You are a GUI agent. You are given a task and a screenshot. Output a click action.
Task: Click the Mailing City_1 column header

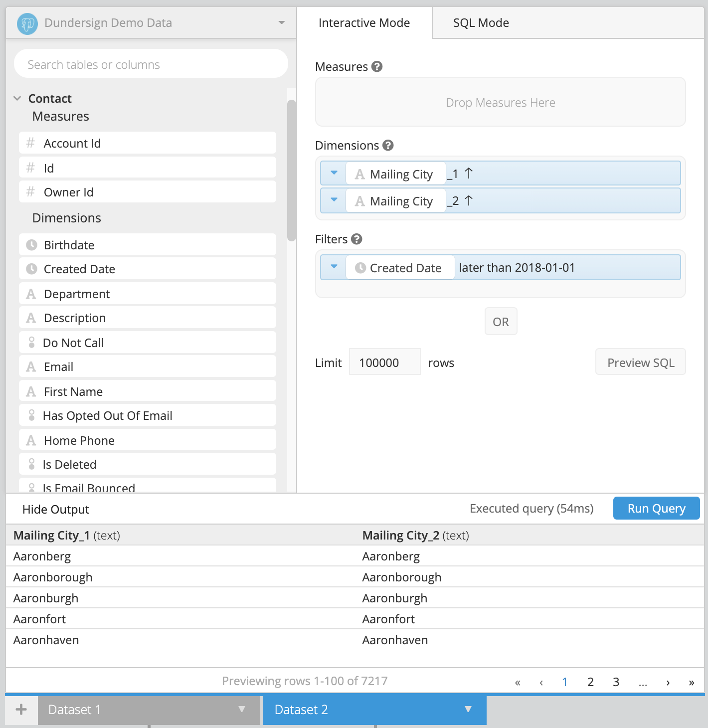[x=67, y=535]
